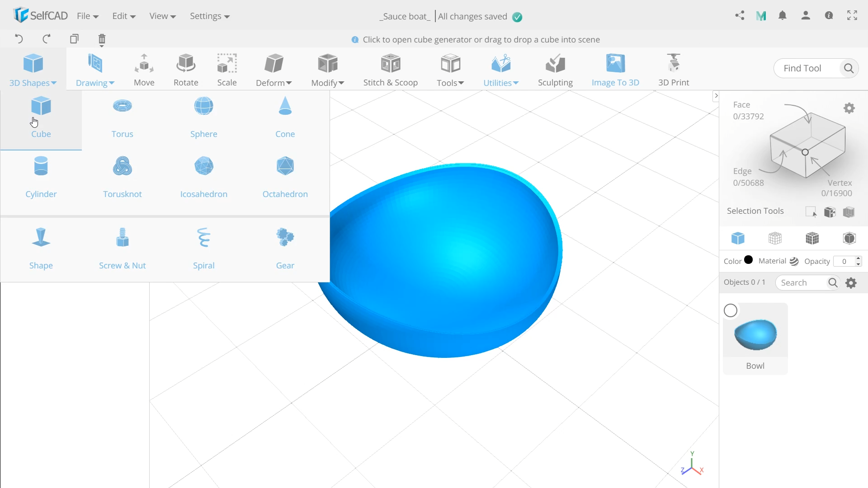Screen dimensions: 868x488
Task: Click the delete trash icon
Action: pos(102,40)
